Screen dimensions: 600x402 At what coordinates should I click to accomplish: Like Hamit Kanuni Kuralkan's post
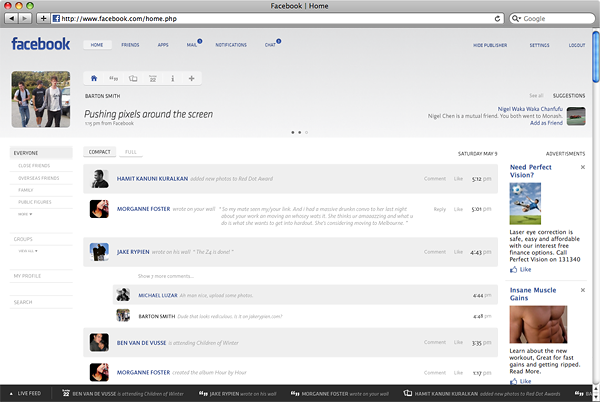458,179
